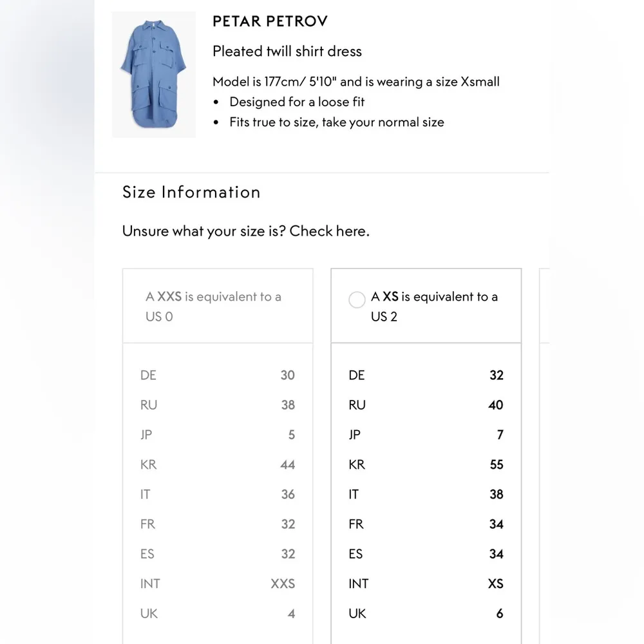
Task: Click the FR 32 row in the XXS table
Action: [x=218, y=524]
